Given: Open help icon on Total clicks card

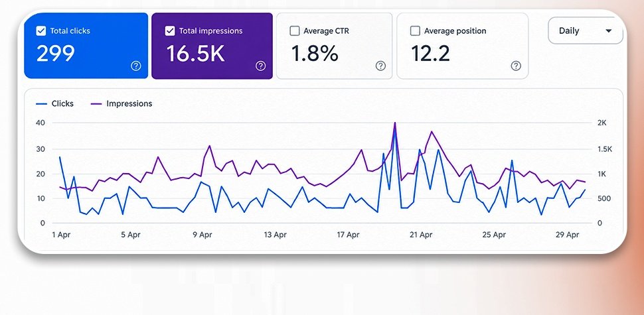Looking at the screenshot, I should point(136,66).
